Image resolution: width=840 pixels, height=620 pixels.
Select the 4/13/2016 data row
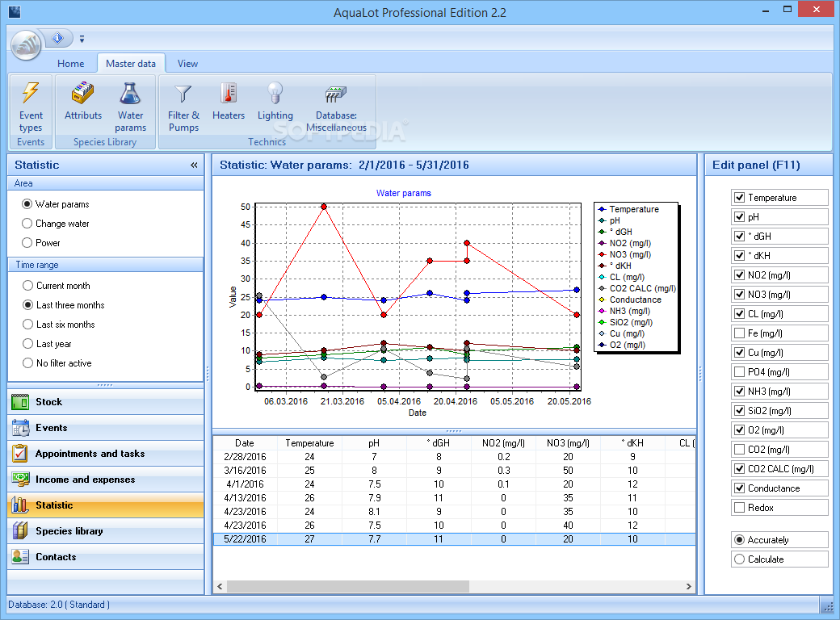pos(244,498)
